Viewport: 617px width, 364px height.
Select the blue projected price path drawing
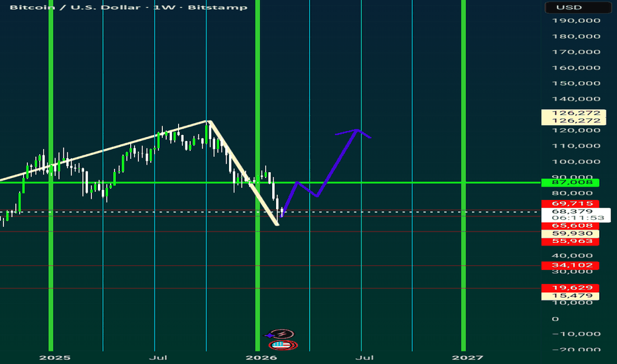[337, 163]
